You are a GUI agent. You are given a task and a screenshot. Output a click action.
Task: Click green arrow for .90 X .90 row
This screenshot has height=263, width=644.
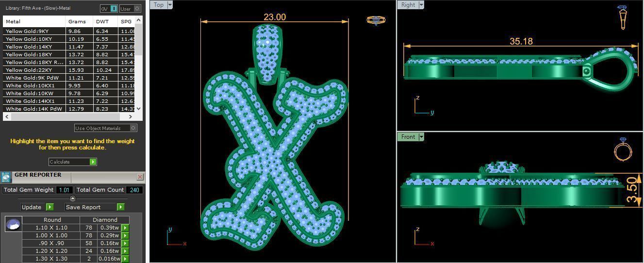[x=125, y=243]
